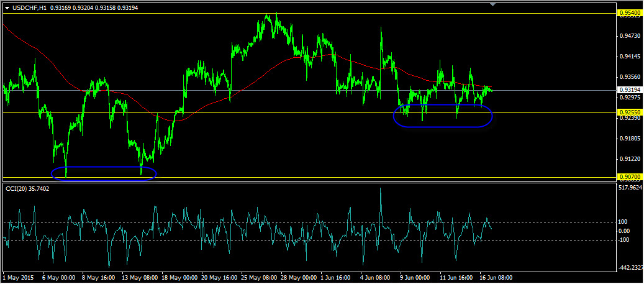Click the 1 Jun 16:00 date label
Viewport: 644px width, 284px height.
[x=335, y=277]
